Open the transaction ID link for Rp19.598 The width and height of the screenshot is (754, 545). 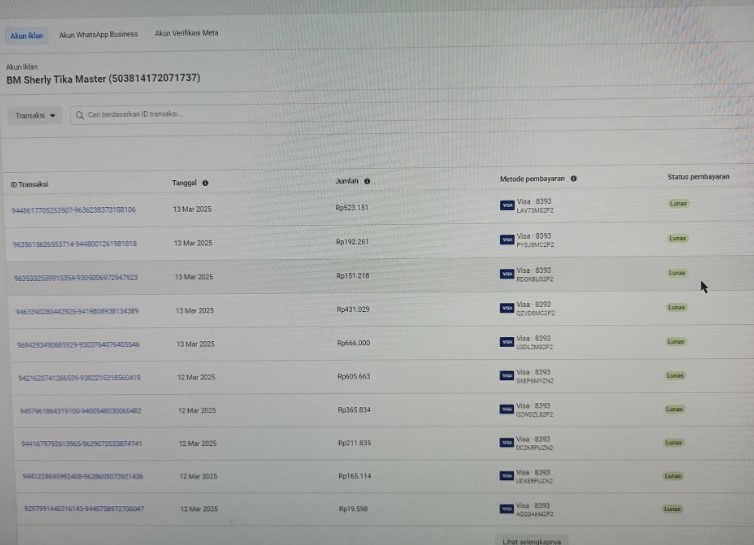pyautogui.click(x=84, y=509)
